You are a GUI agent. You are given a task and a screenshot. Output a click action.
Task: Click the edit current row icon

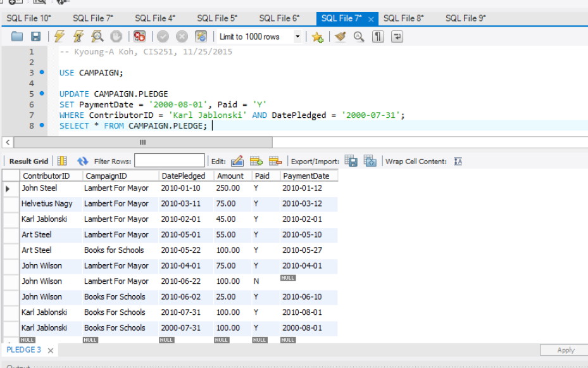[x=237, y=161]
